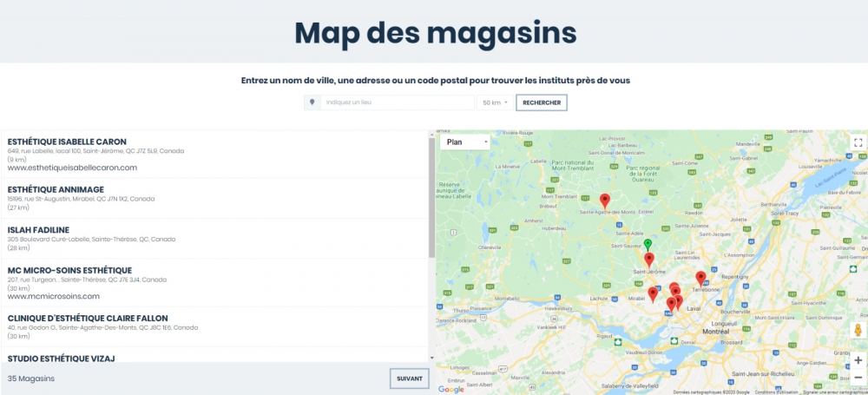
Task: Zoom out on the map with minus
Action: (858, 378)
